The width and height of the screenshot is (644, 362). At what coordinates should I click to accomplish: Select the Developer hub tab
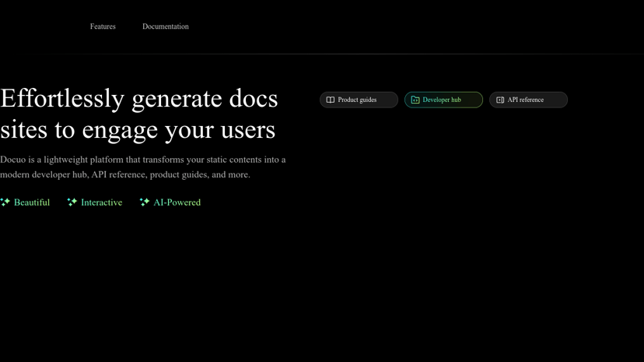coord(443,100)
